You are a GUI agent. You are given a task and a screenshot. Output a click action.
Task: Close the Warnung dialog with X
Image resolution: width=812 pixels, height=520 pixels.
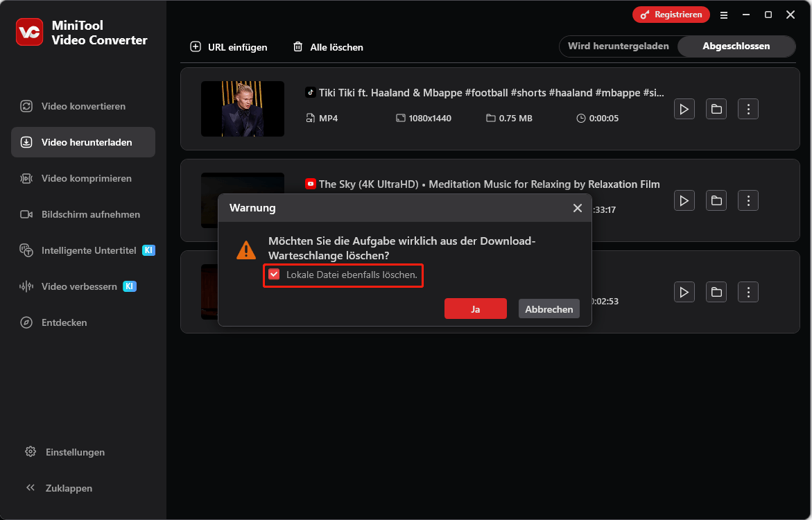(578, 208)
